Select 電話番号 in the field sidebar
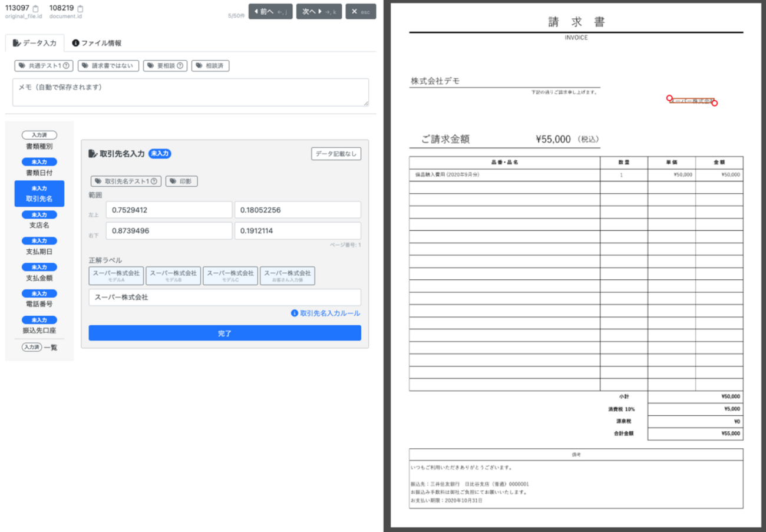 tap(39, 299)
